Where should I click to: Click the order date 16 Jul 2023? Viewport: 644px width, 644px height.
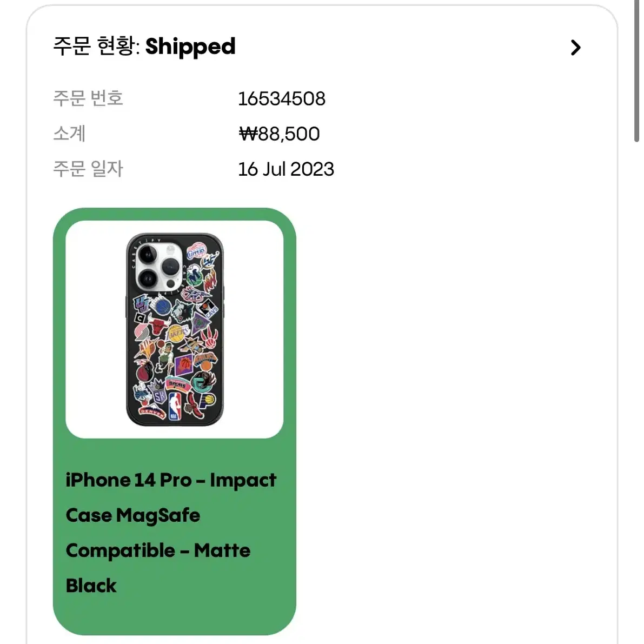286,169
